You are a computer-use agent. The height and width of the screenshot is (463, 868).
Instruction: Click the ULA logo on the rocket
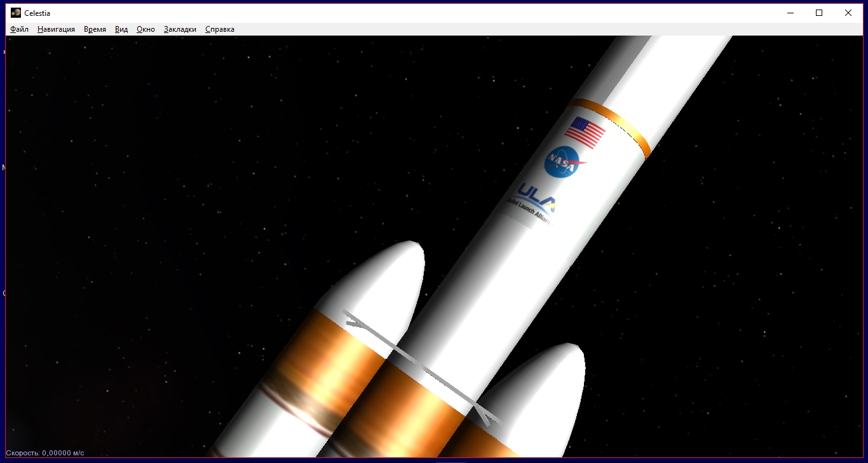532,205
